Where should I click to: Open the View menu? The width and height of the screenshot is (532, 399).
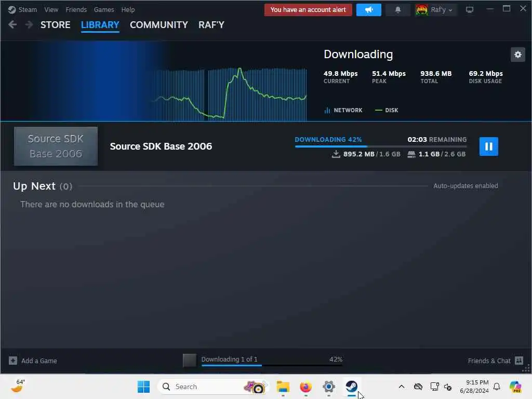pyautogui.click(x=51, y=9)
